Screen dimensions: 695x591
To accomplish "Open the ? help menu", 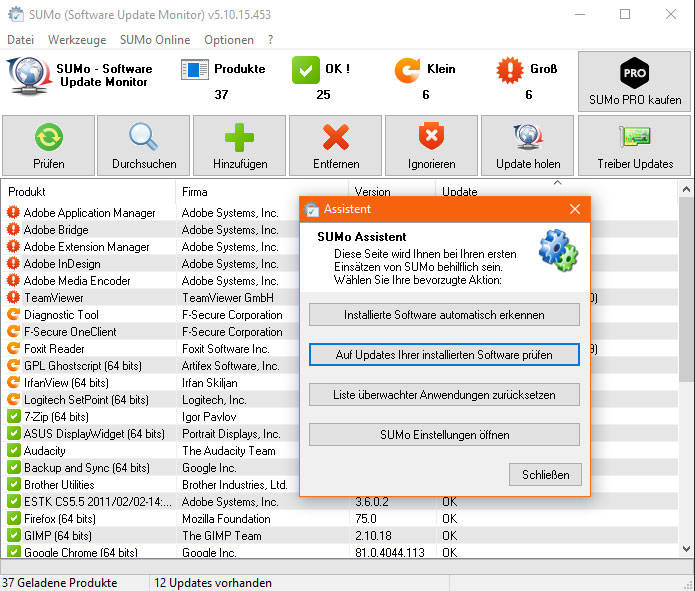I will click(270, 40).
